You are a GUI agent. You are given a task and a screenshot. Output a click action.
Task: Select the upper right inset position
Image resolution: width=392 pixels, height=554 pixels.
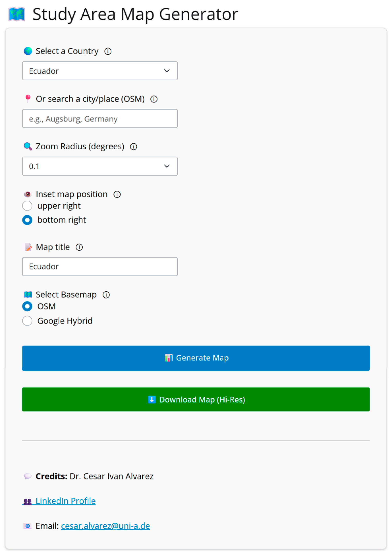click(x=27, y=206)
